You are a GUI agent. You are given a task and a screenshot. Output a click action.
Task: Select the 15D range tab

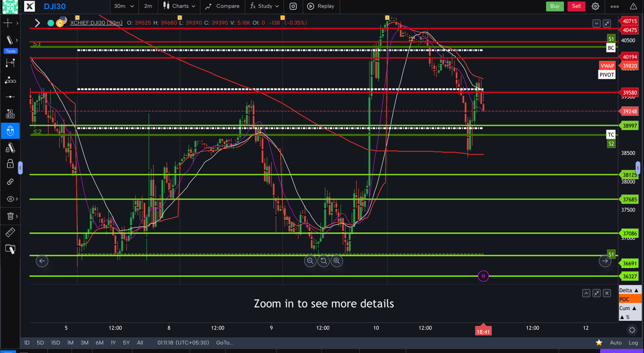tap(55, 343)
